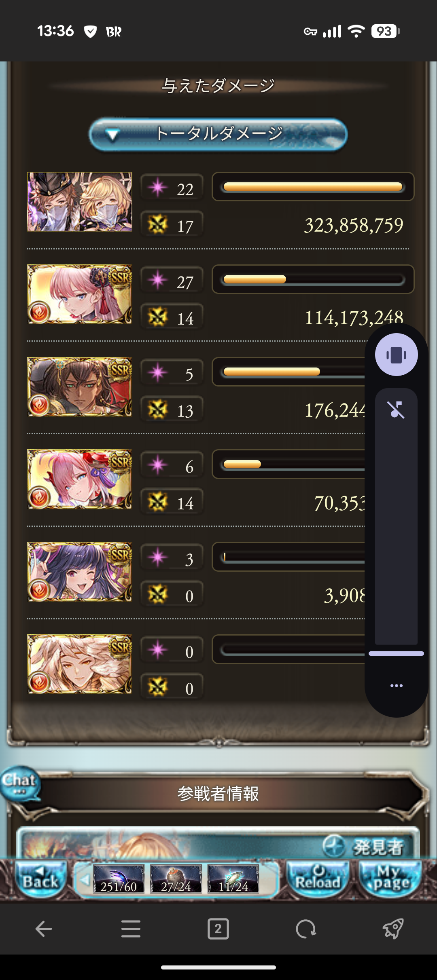
Task: Tap the browser refresh icon
Action: coord(305,929)
